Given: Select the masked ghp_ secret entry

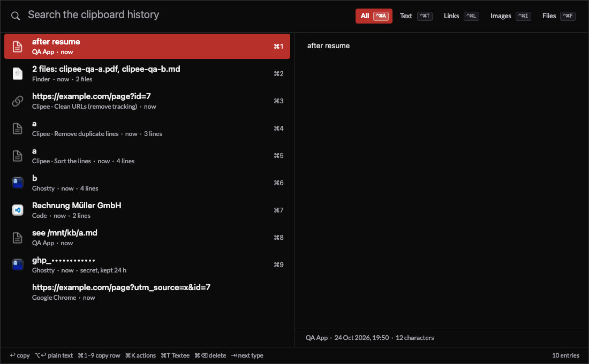Looking at the screenshot, I should [x=147, y=265].
